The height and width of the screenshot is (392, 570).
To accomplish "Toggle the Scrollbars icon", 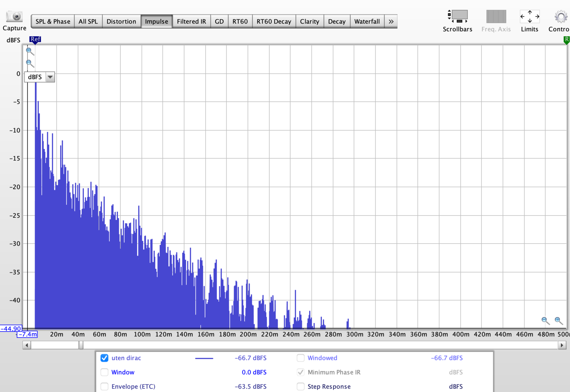I will click(457, 17).
